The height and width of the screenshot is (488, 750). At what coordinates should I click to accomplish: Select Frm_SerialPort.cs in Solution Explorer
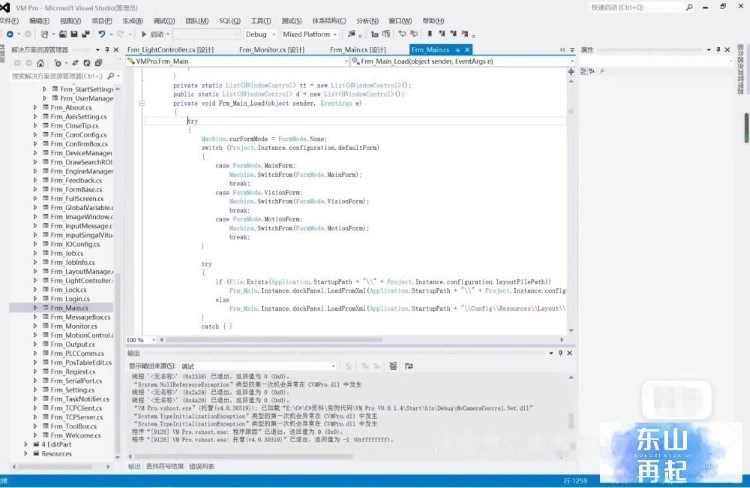(76, 380)
